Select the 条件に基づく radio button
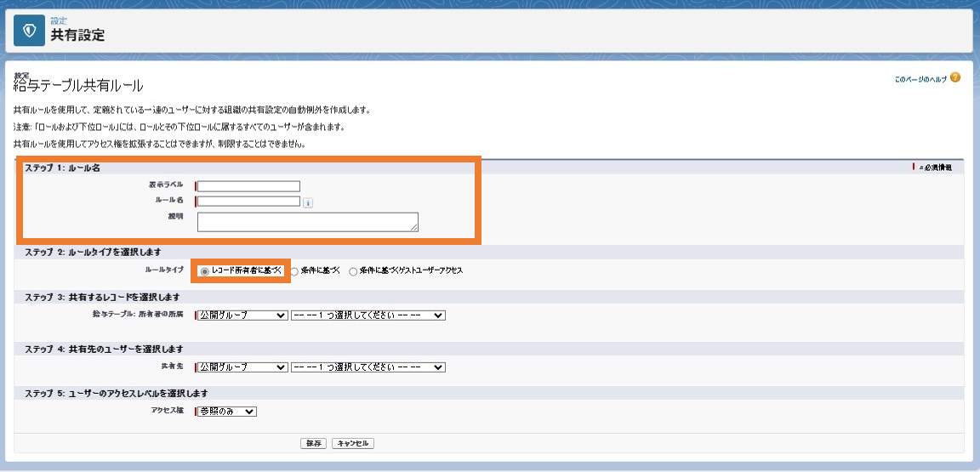Screen dimensions: 980x472 click(x=293, y=271)
